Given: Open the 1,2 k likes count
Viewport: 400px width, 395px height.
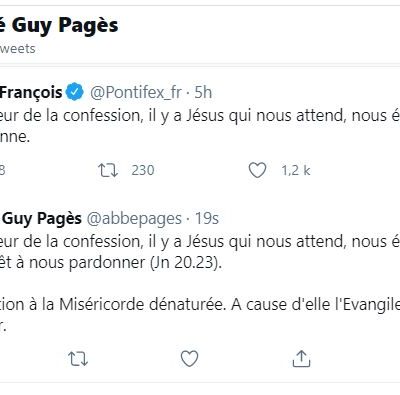Looking at the screenshot, I should 296,170.
